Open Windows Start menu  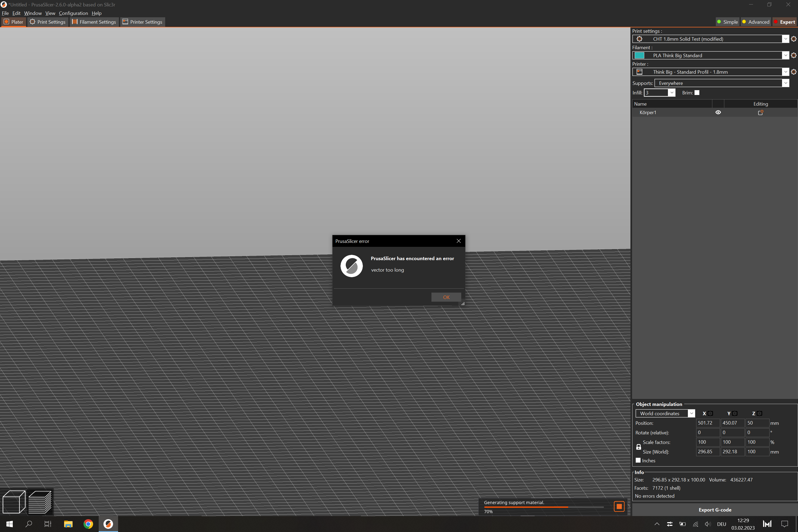pyautogui.click(x=10, y=524)
